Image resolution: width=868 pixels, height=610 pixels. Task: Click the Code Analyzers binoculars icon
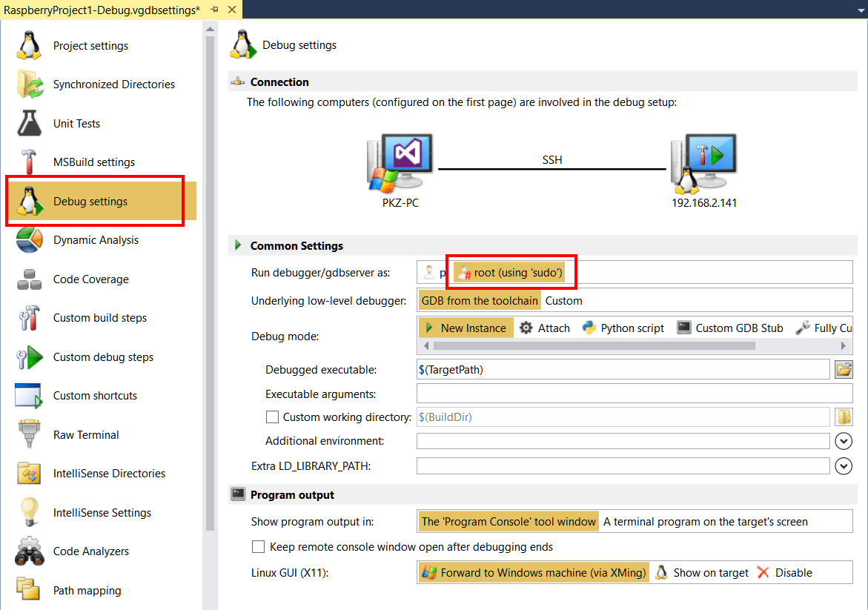coord(30,551)
